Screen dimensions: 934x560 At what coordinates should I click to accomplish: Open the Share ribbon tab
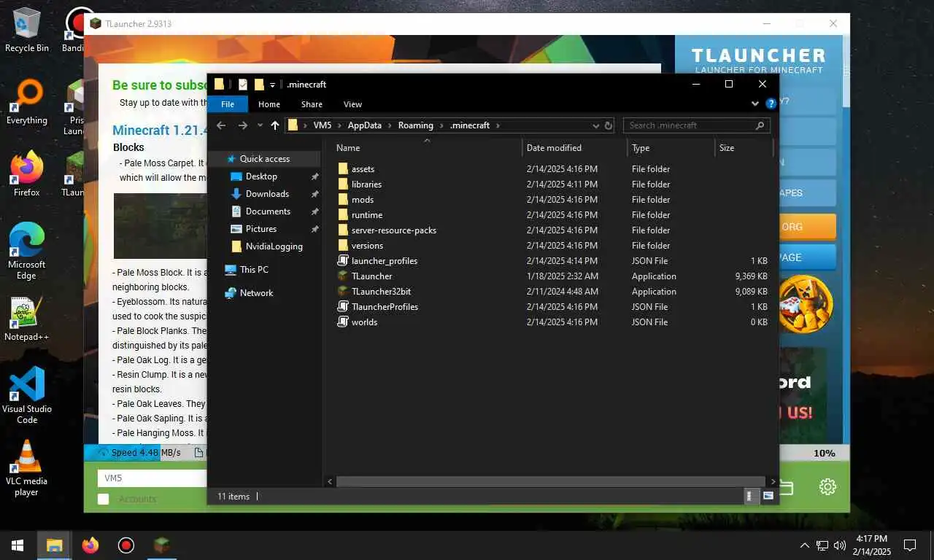coord(312,104)
